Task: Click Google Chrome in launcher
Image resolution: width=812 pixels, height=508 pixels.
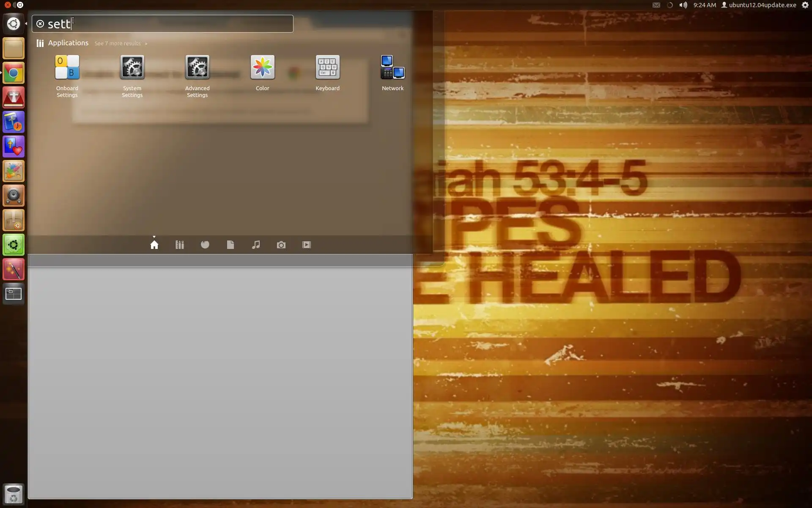Action: tap(14, 74)
